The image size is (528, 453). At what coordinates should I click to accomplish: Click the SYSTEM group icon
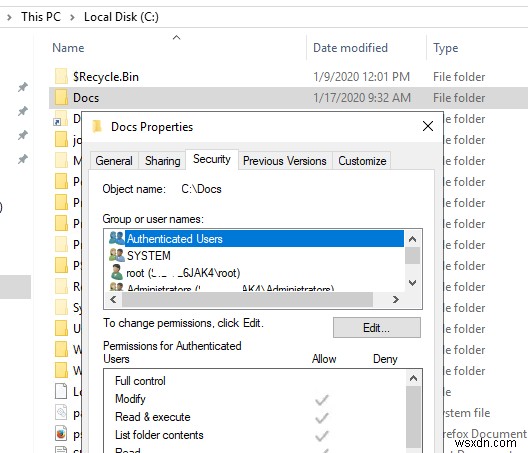(x=117, y=255)
